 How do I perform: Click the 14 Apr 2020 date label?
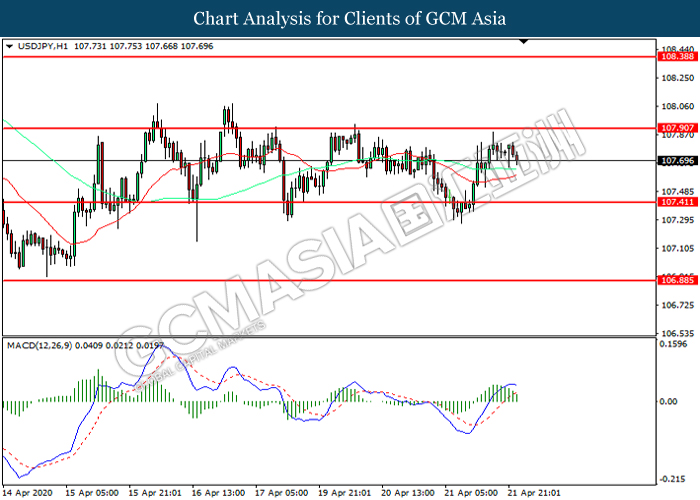(28, 493)
